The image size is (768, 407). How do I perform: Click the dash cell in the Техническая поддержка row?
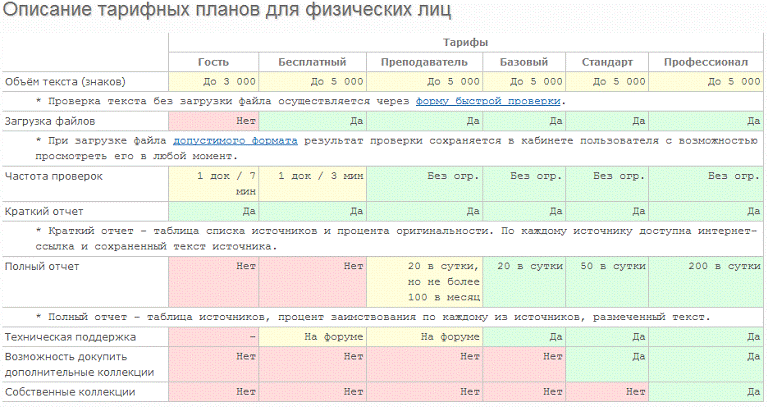point(213,337)
